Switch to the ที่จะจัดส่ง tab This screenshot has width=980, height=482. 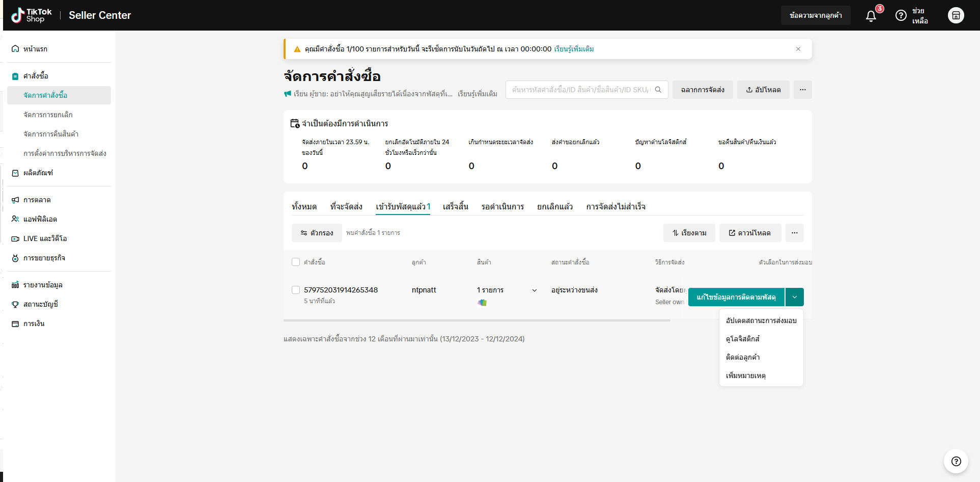346,206
